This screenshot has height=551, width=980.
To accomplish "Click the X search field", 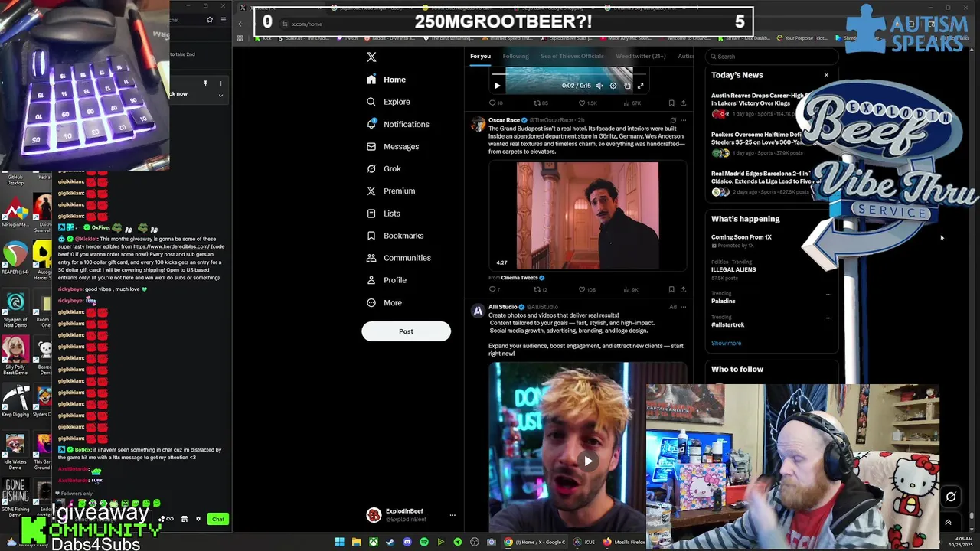I will 772,56.
